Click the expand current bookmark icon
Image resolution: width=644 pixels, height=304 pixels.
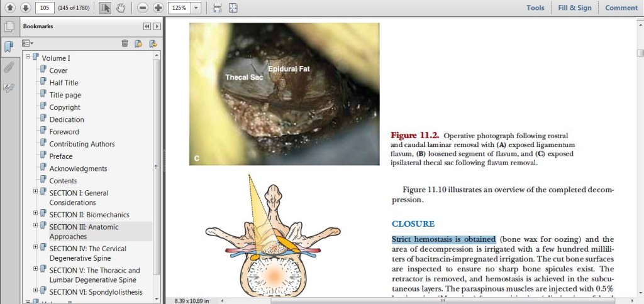click(153, 43)
